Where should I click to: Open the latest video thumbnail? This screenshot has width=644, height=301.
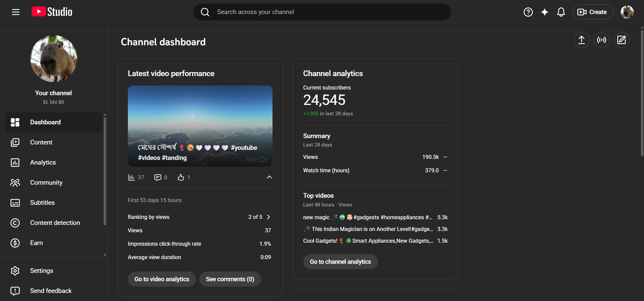click(x=200, y=126)
